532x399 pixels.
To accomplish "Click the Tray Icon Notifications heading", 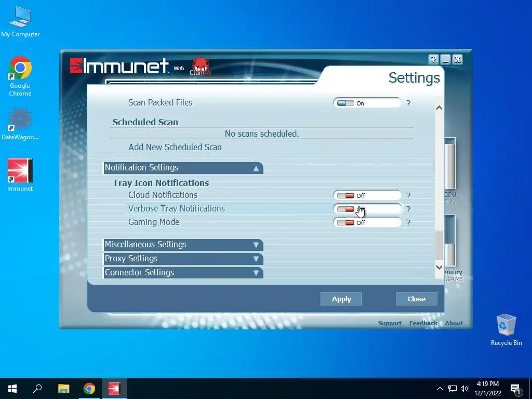I will coord(161,183).
